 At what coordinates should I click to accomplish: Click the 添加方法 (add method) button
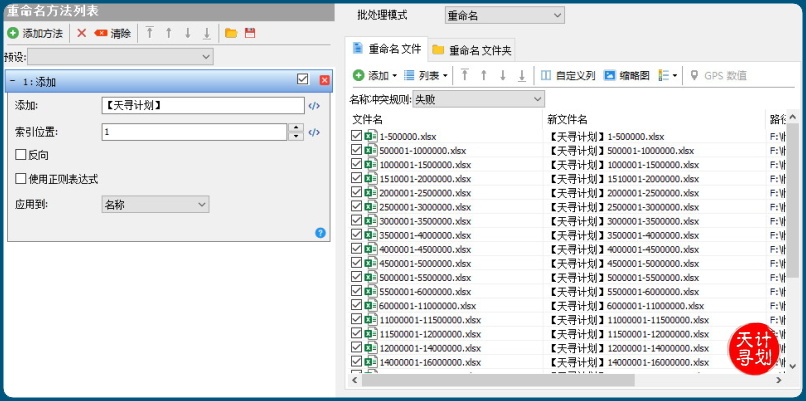point(35,33)
